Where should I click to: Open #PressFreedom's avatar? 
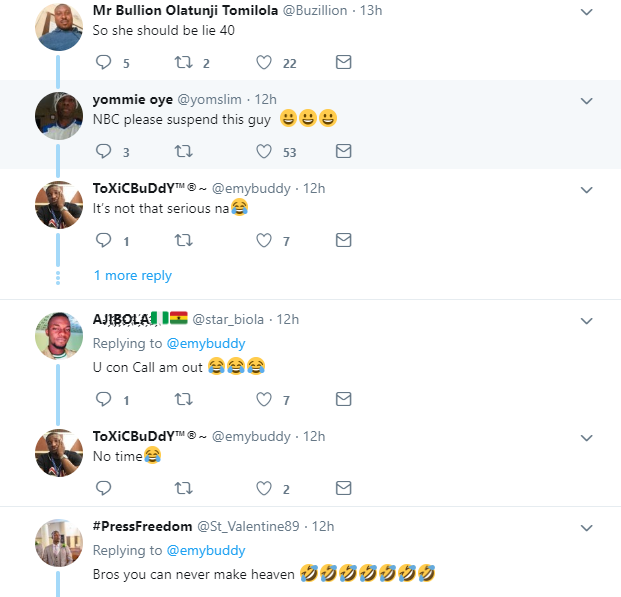click(x=59, y=543)
